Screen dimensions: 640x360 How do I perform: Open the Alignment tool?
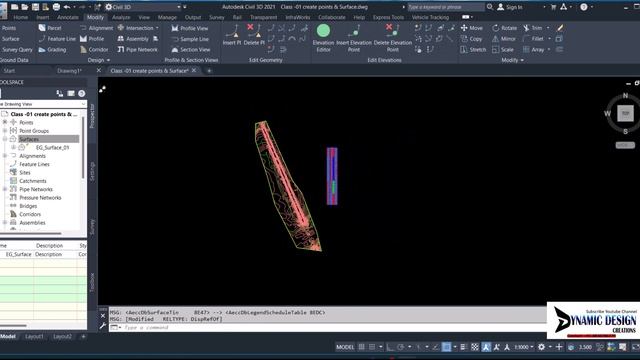tap(96, 28)
